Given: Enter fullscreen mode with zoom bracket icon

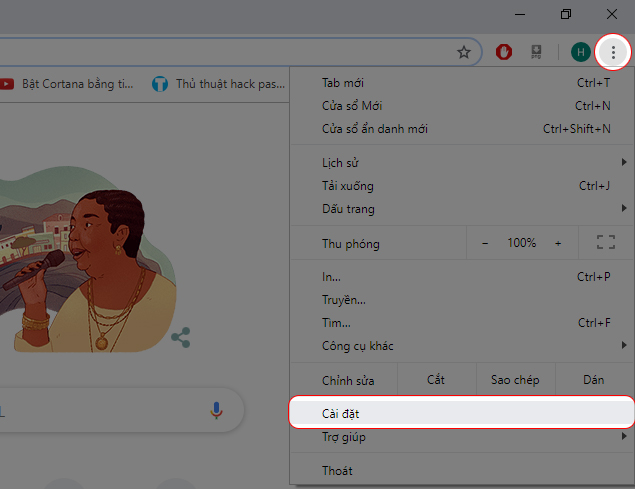Looking at the screenshot, I should (x=606, y=242).
